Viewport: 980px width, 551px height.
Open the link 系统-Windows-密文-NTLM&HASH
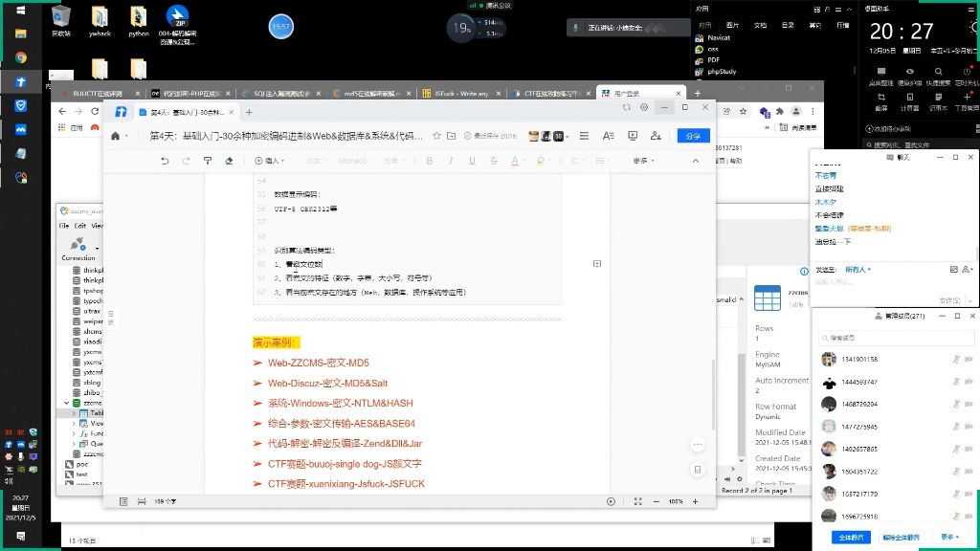click(x=340, y=403)
